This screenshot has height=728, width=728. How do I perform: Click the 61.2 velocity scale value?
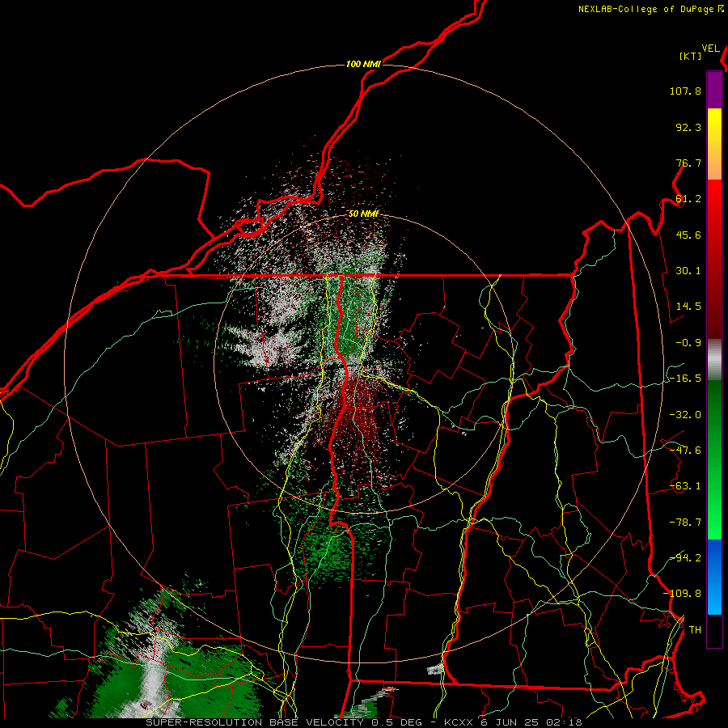coord(688,199)
